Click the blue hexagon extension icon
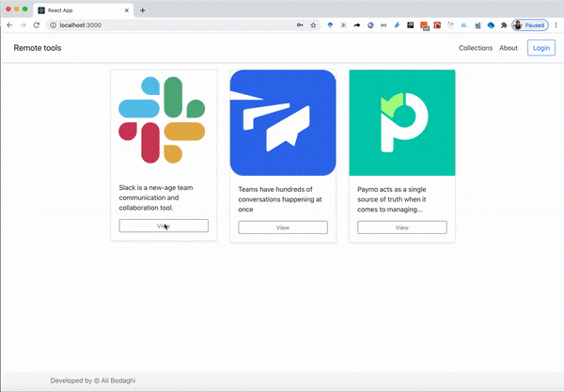 tap(491, 25)
